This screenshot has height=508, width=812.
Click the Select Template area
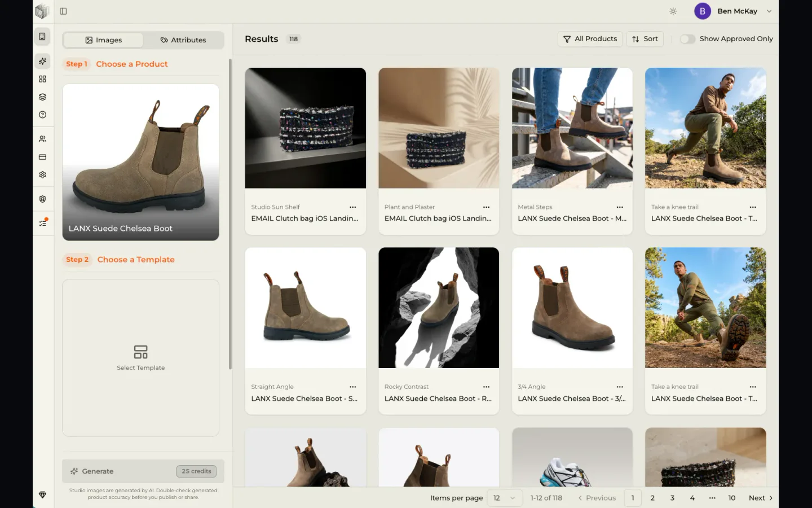[140, 358]
